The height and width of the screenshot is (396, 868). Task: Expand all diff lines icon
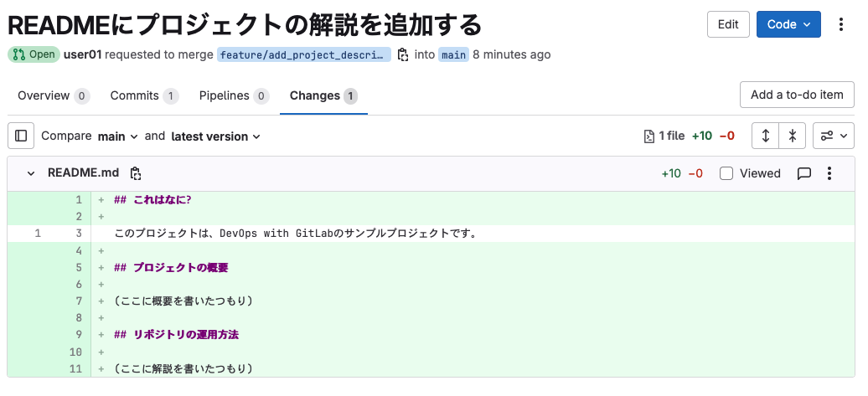click(x=766, y=136)
